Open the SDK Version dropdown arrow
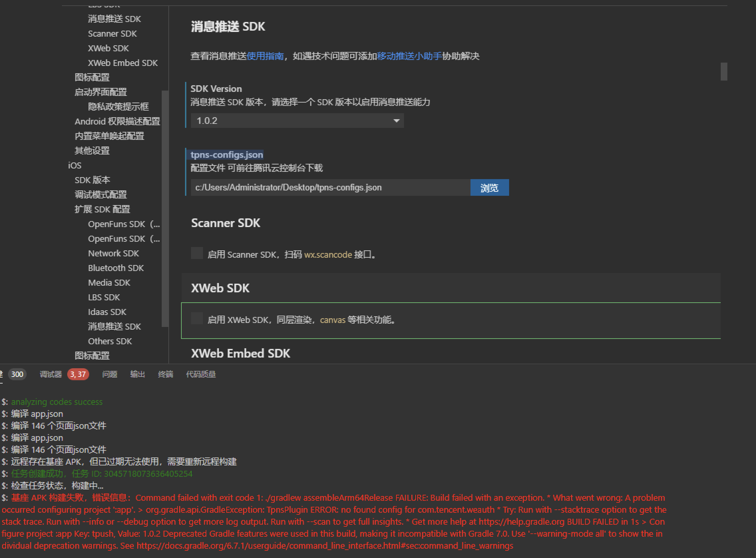756x558 pixels. click(396, 121)
